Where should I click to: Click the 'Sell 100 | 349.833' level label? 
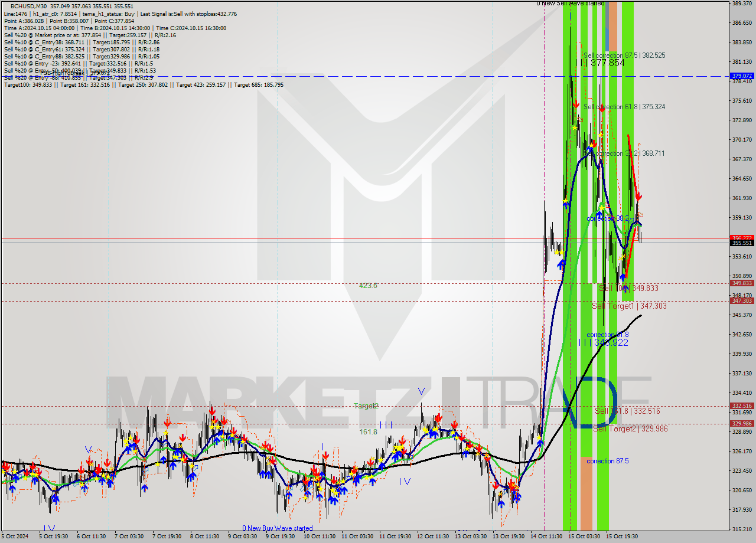tap(628, 288)
